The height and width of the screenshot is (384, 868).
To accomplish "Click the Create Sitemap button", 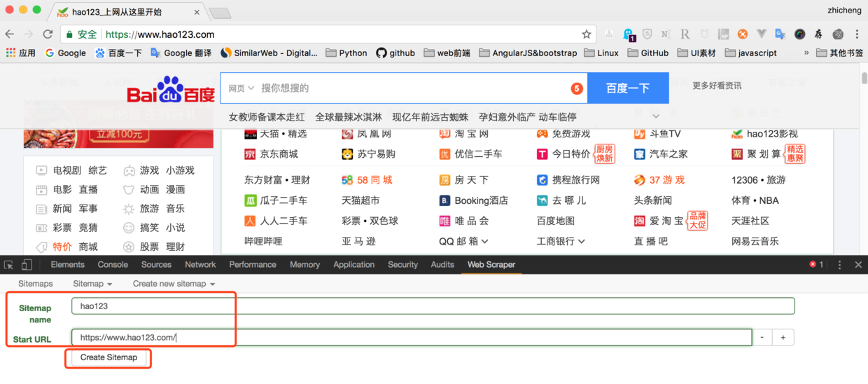I will tap(108, 357).
